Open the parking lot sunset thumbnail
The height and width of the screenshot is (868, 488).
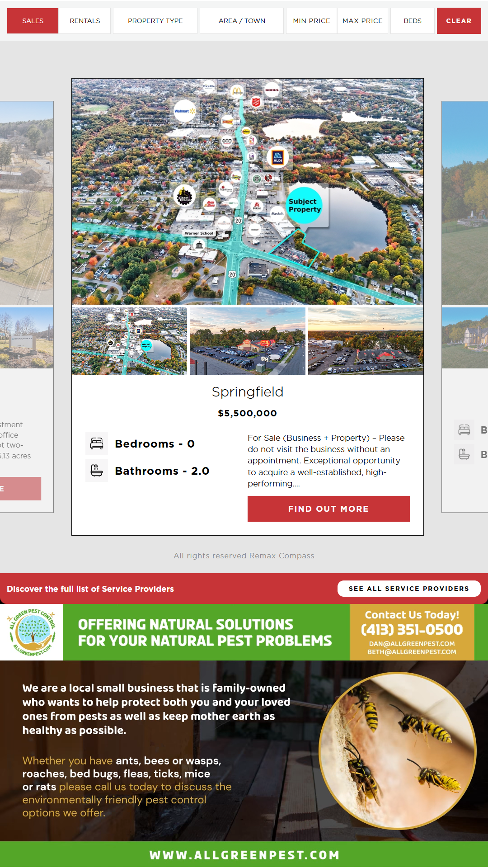point(248,341)
